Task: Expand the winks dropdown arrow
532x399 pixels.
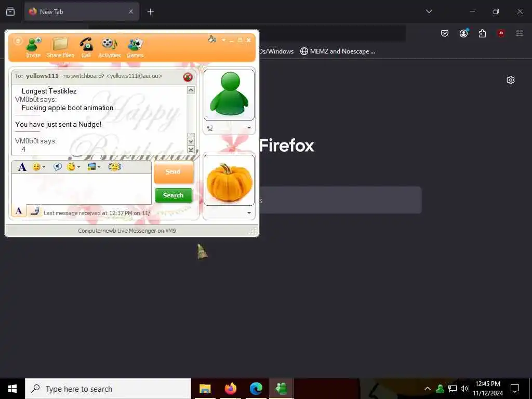Action: tap(79, 167)
